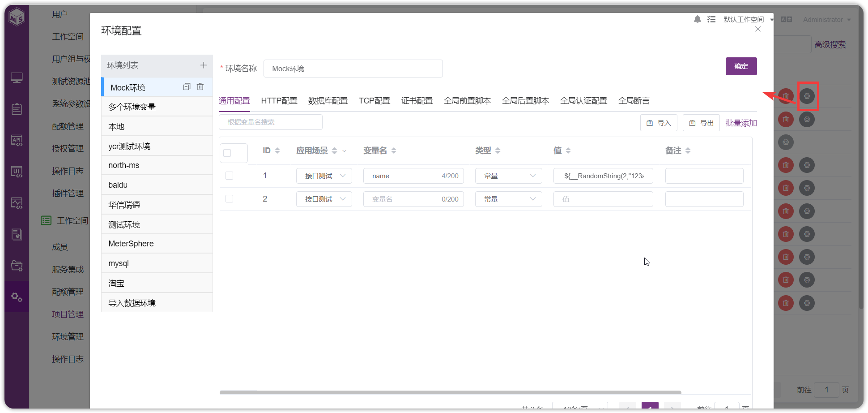
Task: Select north-ms in the environment list
Action: [157, 165]
